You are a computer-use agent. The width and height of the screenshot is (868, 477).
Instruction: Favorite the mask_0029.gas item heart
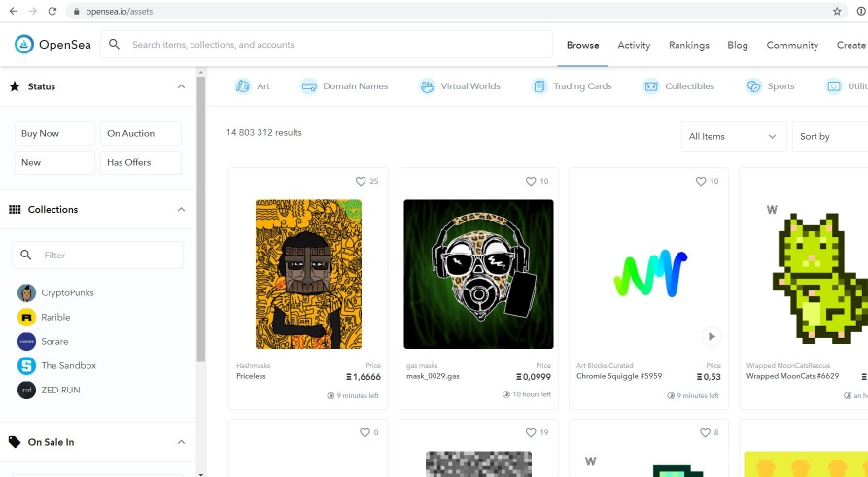pos(531,181)
